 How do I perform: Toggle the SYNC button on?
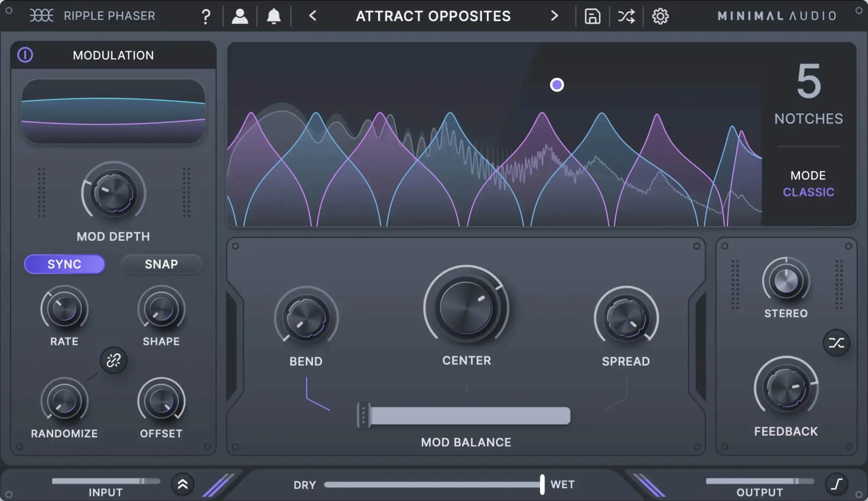(64, 264)
